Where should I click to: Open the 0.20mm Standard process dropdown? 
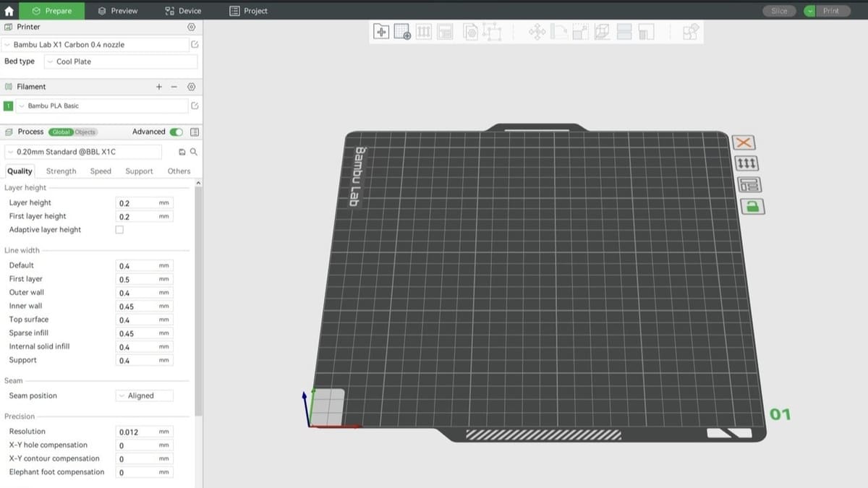pos(83,153)
